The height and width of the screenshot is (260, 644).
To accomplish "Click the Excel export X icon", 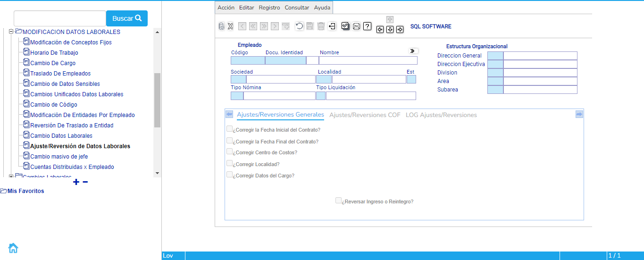I will pyautogui.click(x=230, y=26).
